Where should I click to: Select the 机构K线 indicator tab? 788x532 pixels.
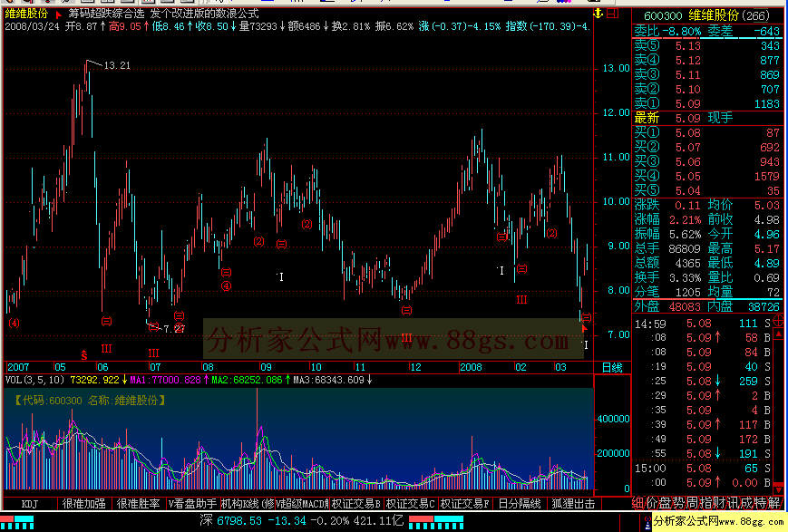[248, 504]
